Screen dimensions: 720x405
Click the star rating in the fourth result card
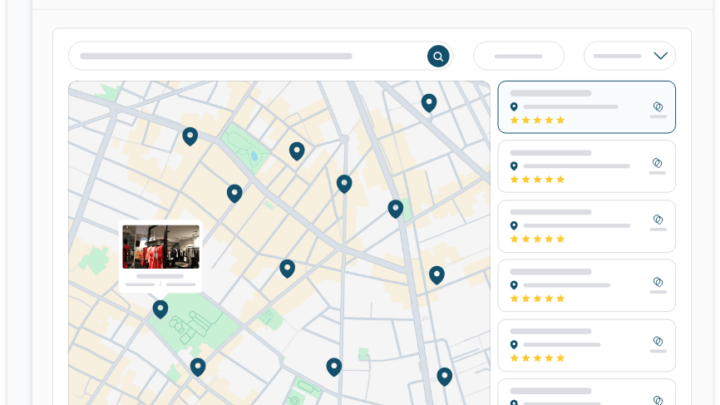pos(537,298)
